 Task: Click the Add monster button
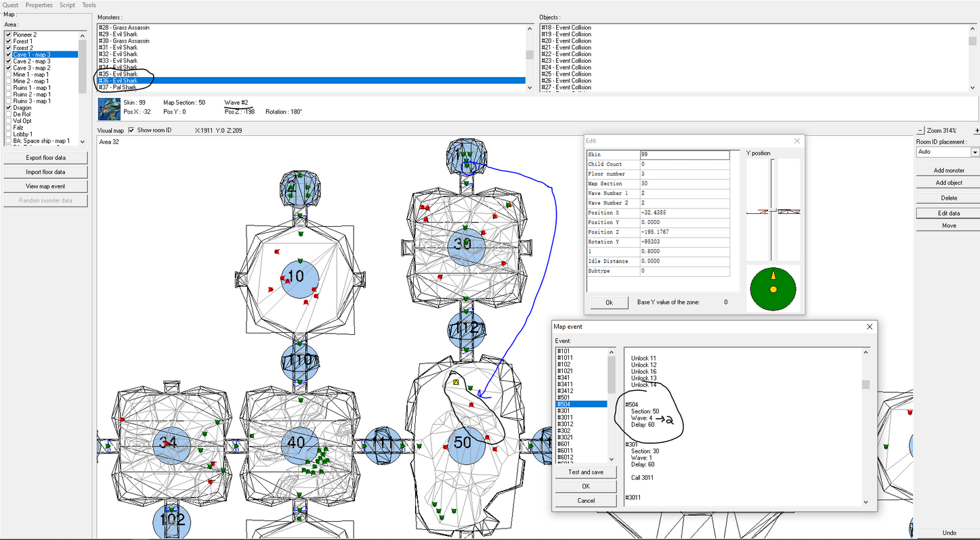pyautogui.click(x=949, y=170)
